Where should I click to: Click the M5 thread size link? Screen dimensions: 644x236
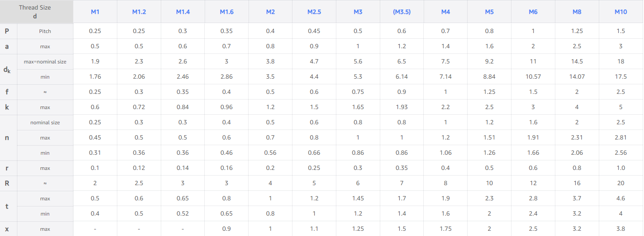pos(489,12)
